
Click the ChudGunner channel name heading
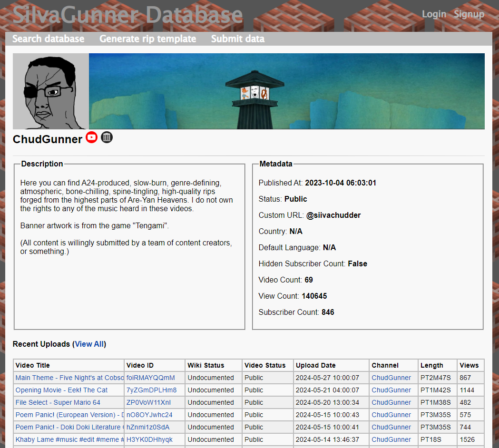click(48, 139)
